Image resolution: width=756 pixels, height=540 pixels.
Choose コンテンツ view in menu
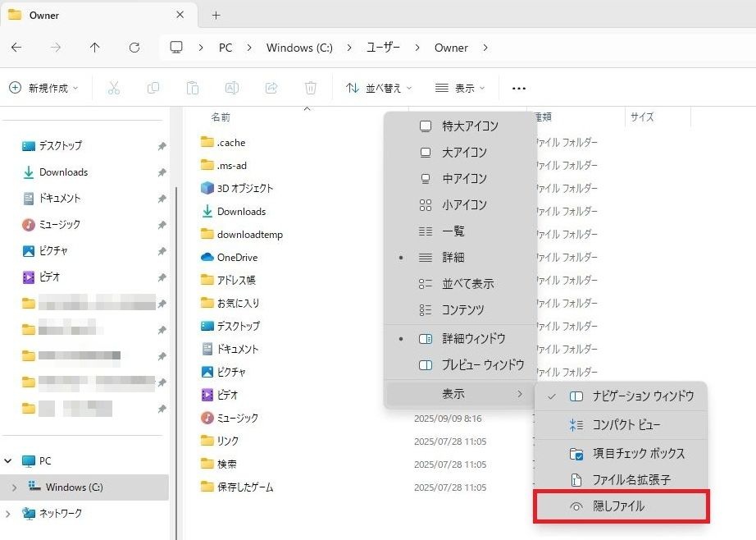(463, 310)
